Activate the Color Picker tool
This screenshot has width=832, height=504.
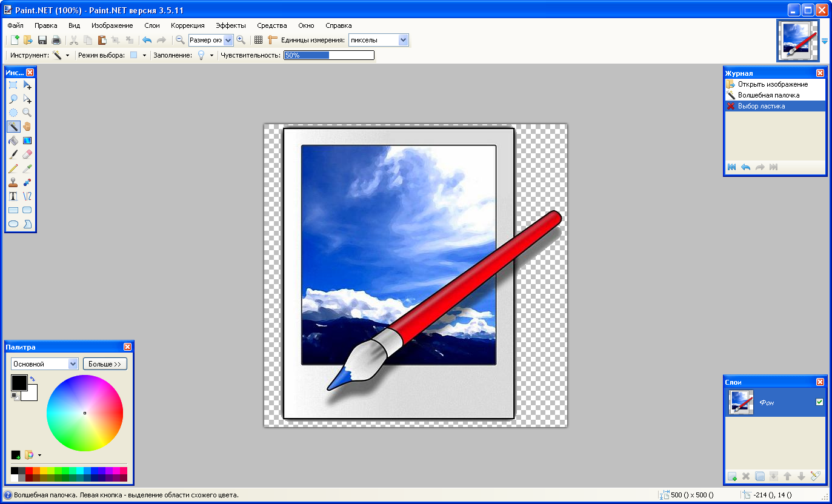click(x=27, y=168)
